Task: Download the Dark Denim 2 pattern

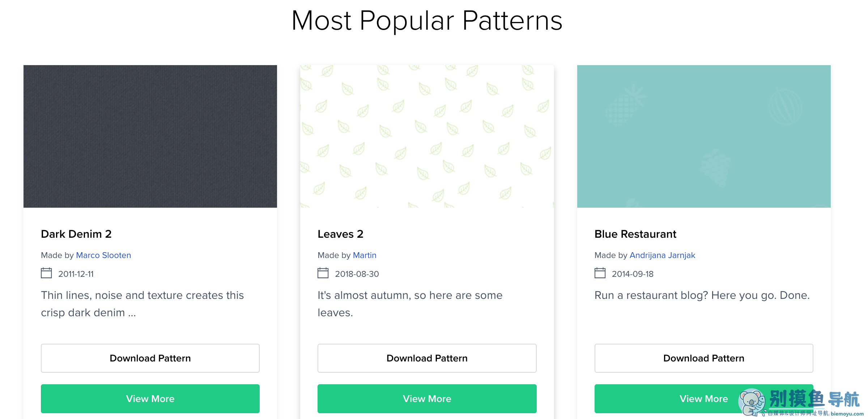Action: (150, 358)
